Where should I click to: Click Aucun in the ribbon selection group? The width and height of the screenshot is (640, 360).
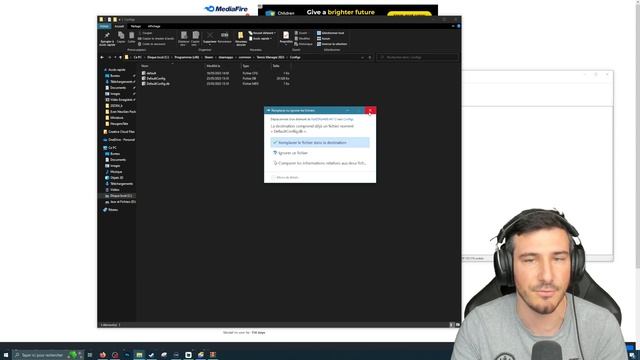(323, 38)
